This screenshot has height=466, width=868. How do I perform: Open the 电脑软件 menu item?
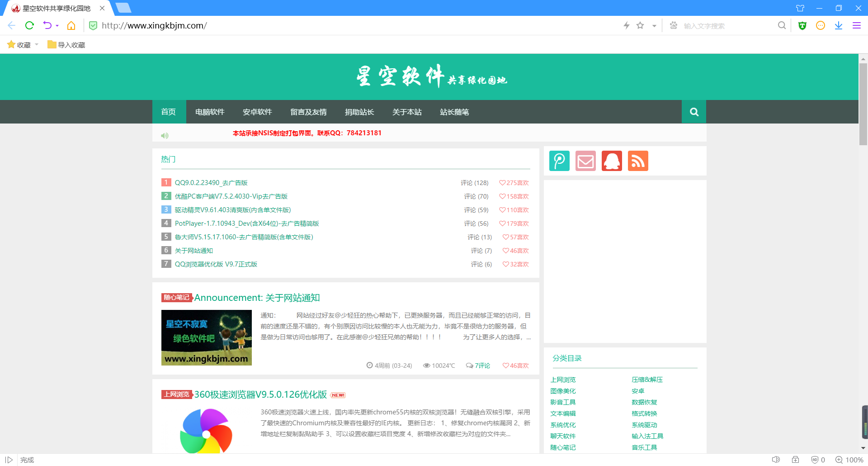[210, 112]
